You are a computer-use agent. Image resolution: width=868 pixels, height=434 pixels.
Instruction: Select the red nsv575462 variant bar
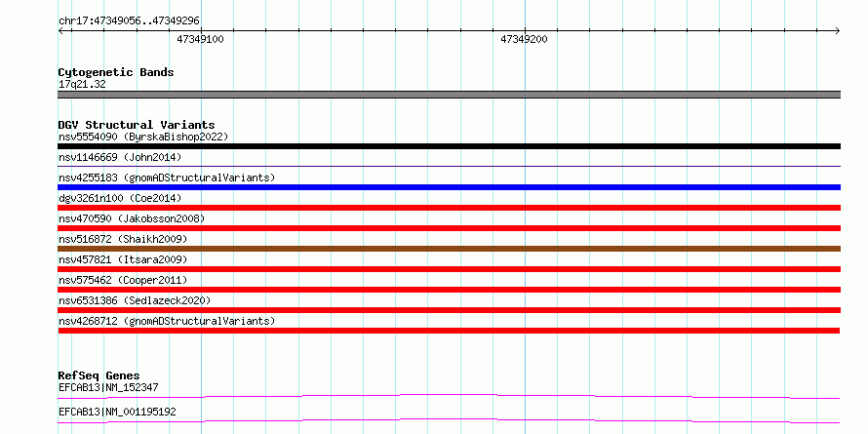tap(449, 290)
